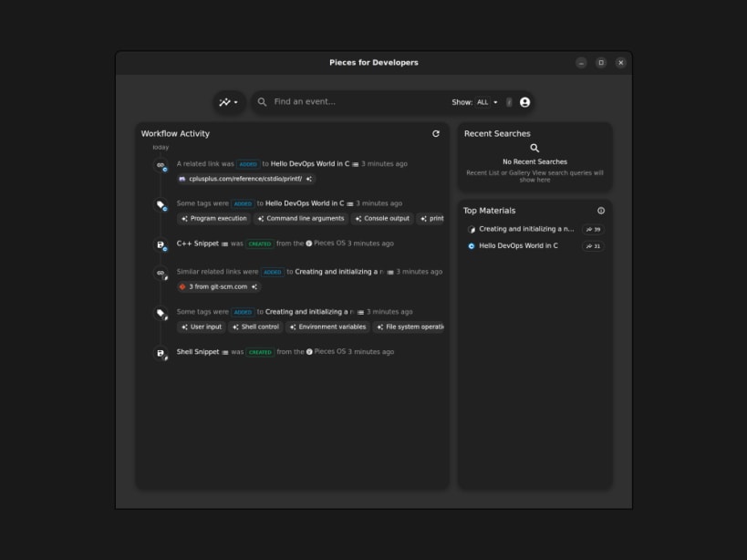Click the save icon for Shell Snippet created event

pyautogui.click(x=161, y=353)
